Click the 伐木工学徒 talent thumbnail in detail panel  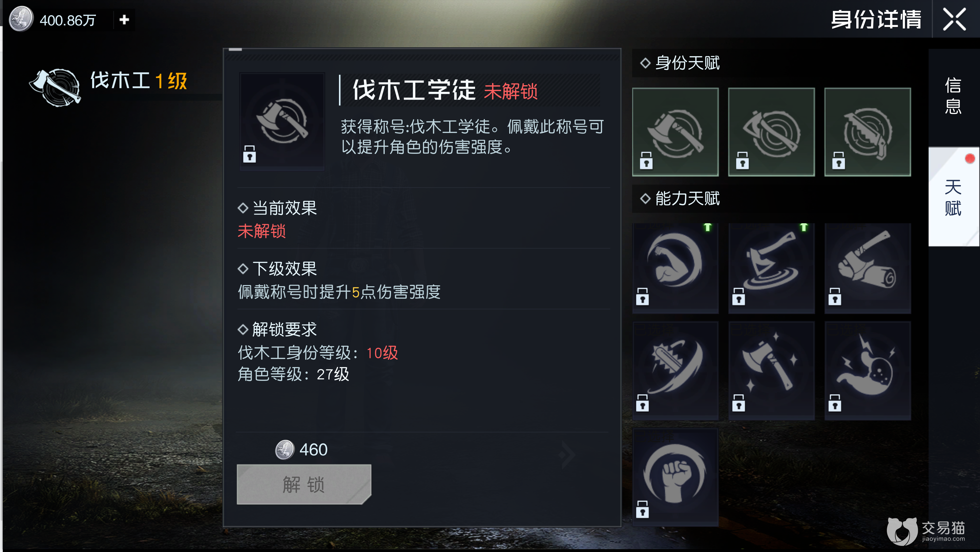tap(282, 121)
